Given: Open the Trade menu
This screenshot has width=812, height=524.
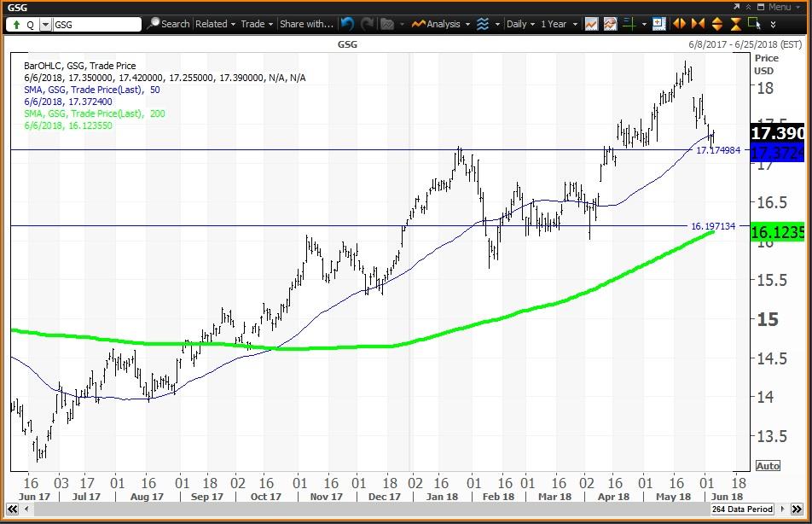Looking at the screenshot, I should click(254, 24).
